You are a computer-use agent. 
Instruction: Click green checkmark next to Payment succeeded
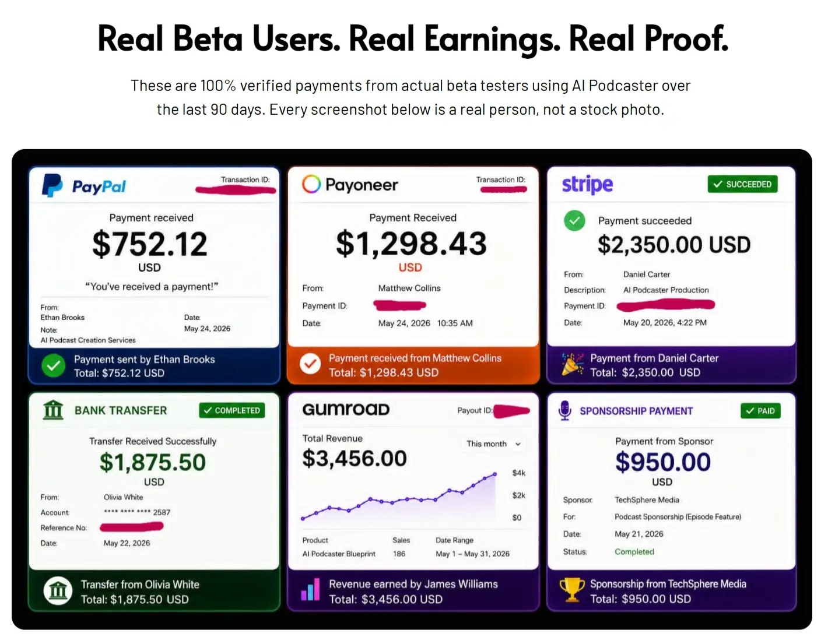574,220
